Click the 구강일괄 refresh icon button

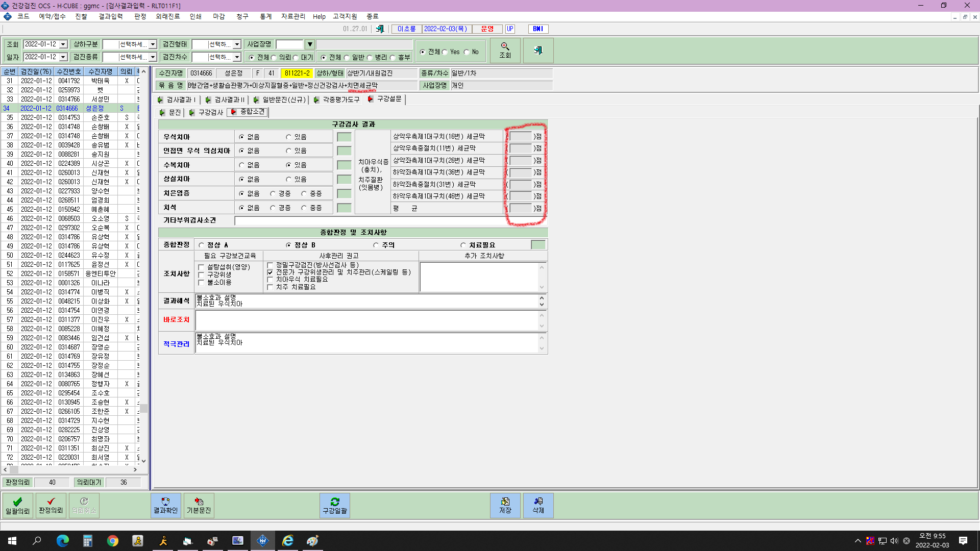point(335,505)
